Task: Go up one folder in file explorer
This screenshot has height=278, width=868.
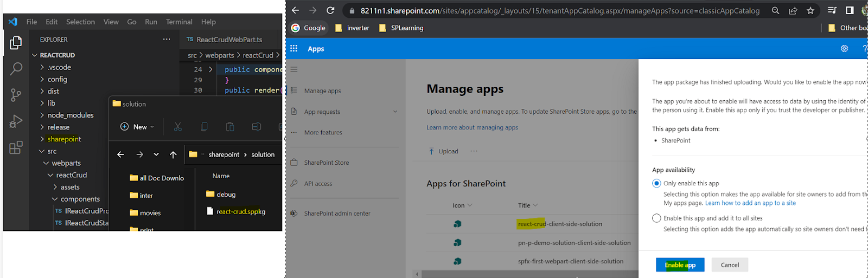Action: 173,154
